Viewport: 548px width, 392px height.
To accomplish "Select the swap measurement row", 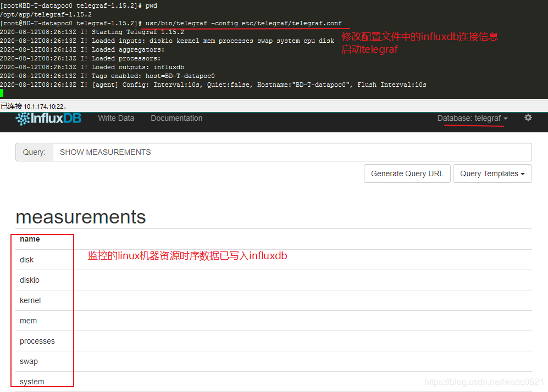I will click(274, 361).
